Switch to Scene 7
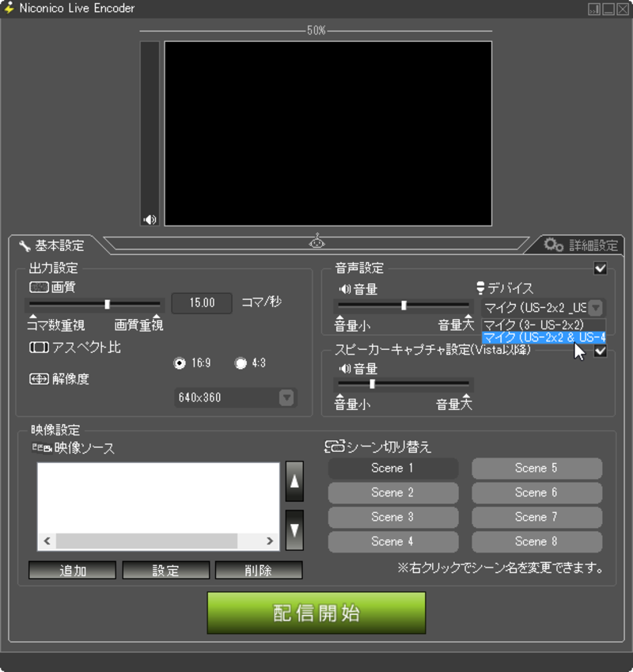633x672 pixels. coord(537,518)
